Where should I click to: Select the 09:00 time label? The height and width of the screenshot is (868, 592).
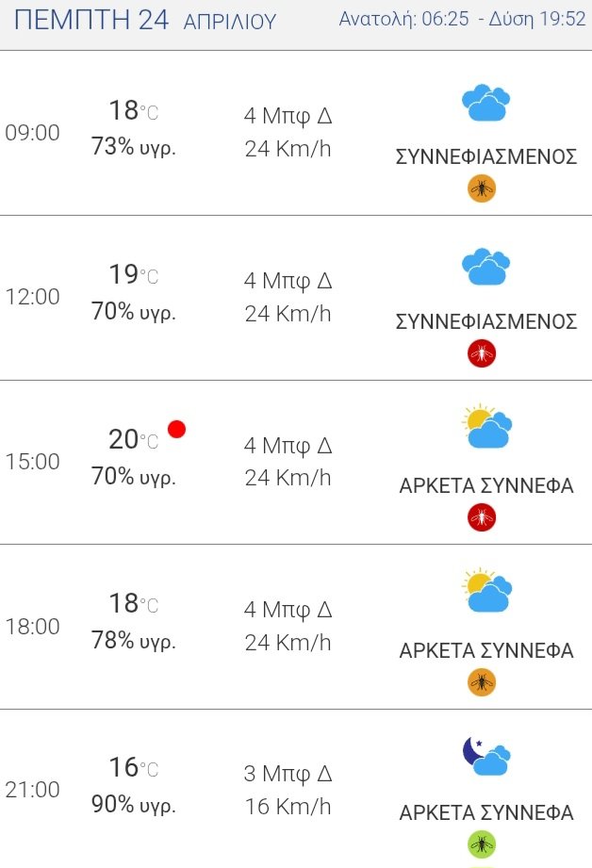click(x=32, y=133)
